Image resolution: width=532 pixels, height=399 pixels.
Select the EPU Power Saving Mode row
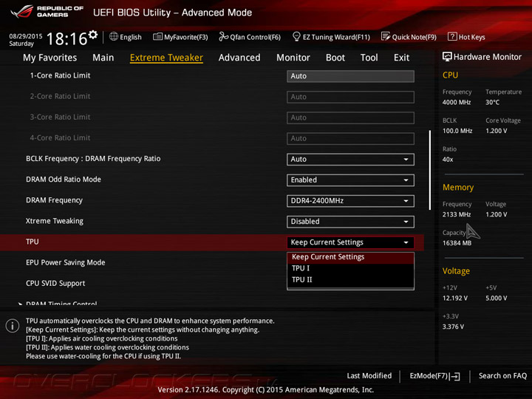pos(66,262)
